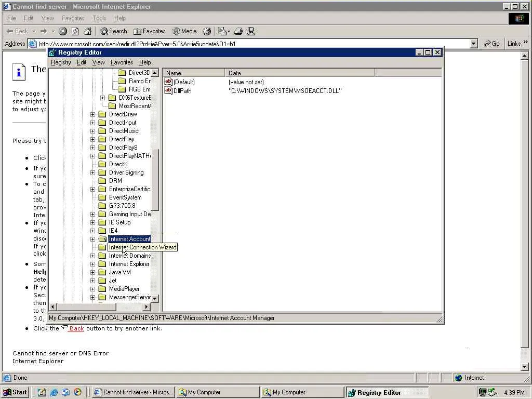Viewport: 532px width, 399px height.
Task: Select the DllPath string value icon
Action: click(x=168, y=90)
